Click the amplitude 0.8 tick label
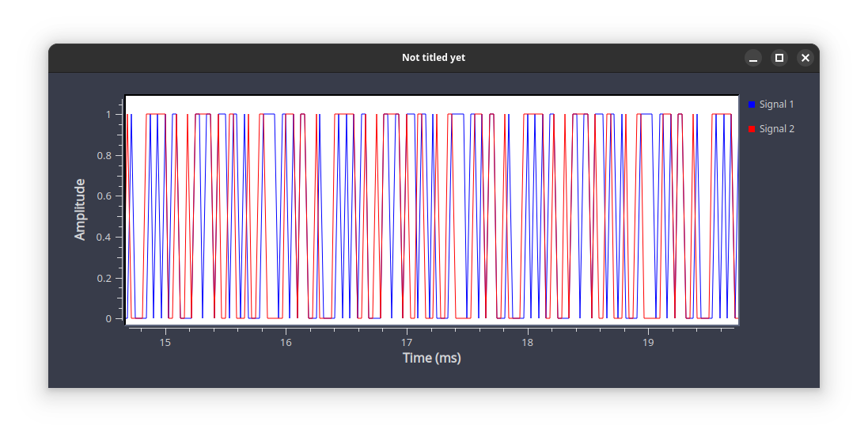Screen dimensions: 868x441 (104, 156)
